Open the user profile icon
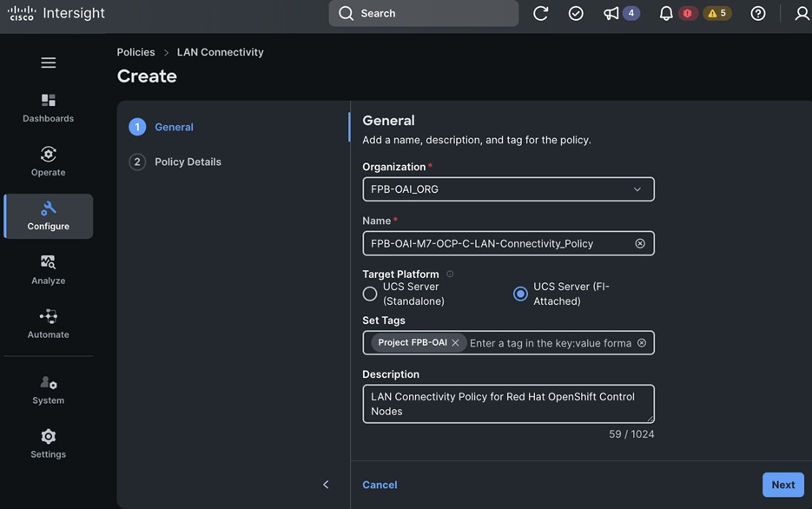This screenshot has width=812, height=509. [802, 13]
